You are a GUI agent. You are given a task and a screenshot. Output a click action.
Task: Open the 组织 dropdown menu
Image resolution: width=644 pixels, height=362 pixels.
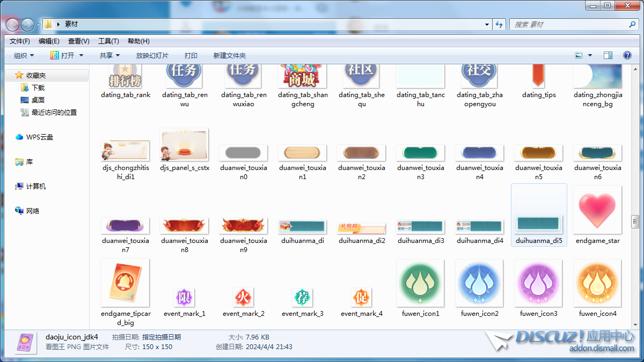click(x=24, y=55)
